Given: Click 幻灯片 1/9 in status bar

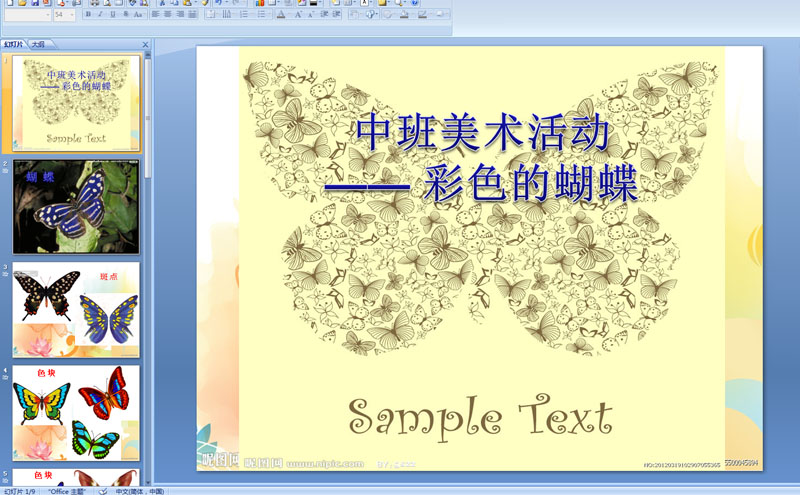Looking at the screenshot, I should [19, 491].
